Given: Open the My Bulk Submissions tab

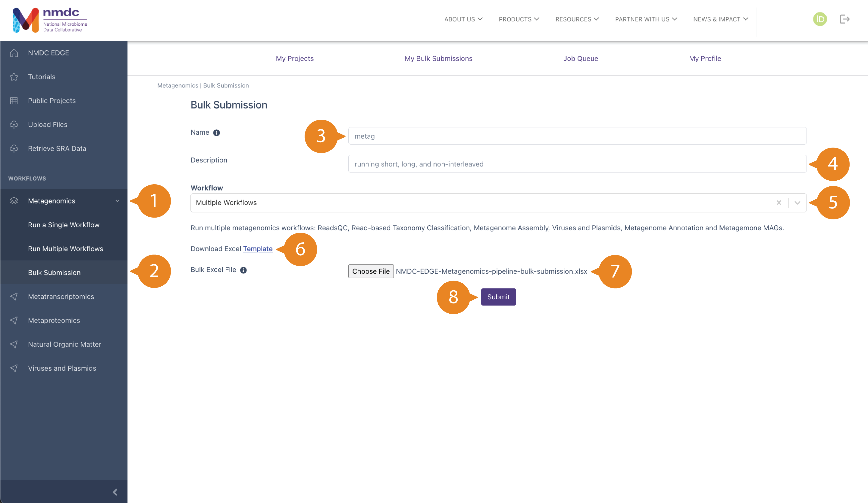Looking at the screenshot, I should 438,58.
